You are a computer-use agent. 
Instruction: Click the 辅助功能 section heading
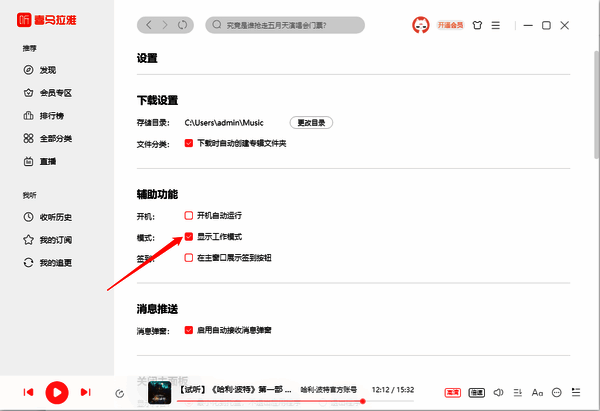pyautogui.click(x=157, y=194)
